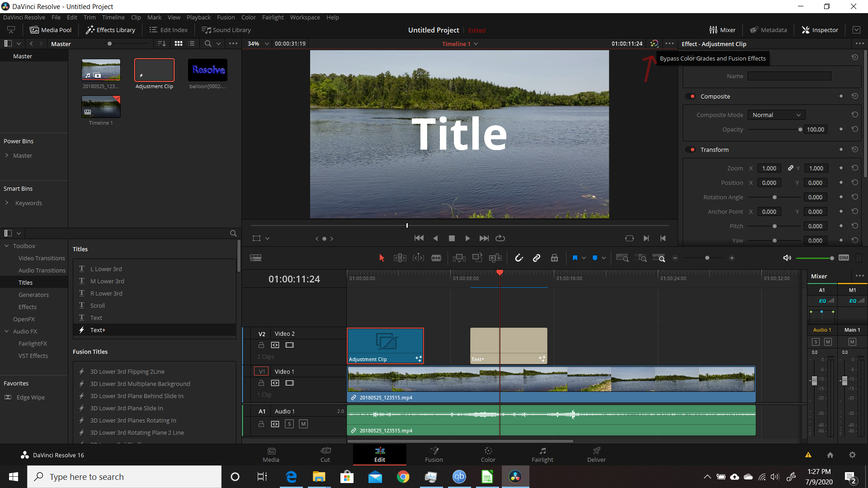This screenshot has height=488, width=868.
Task: Toggle Auto Track Selector on Video 1
Action: 275,383
